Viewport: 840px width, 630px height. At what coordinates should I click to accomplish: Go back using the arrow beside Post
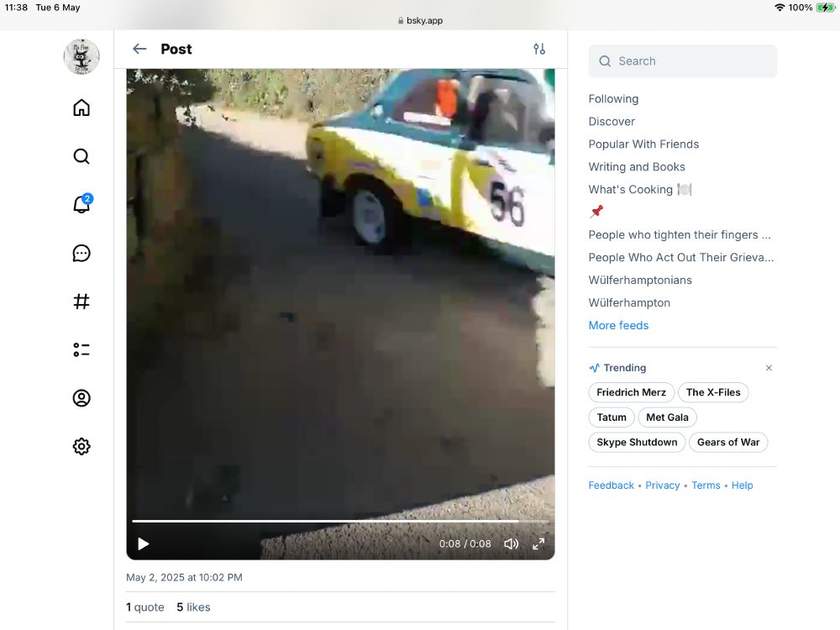click(x=139, y=49)
